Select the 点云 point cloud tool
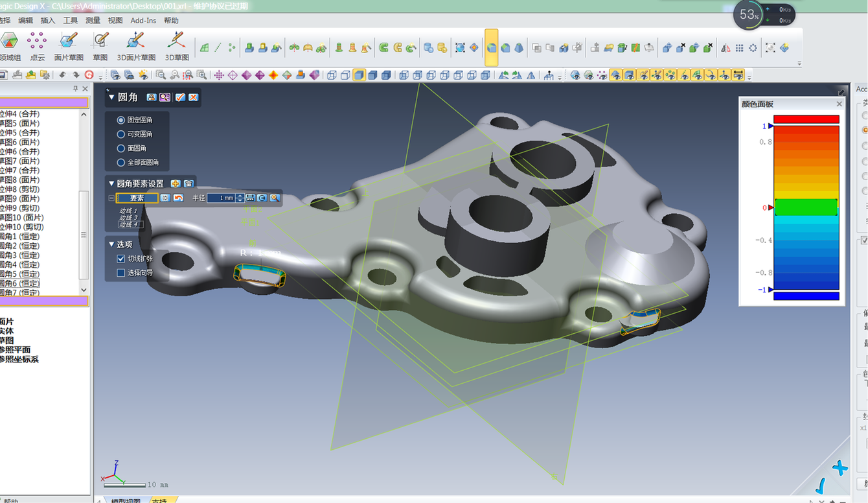The height and width of the screenshot is (503, 868). point(37,45)
